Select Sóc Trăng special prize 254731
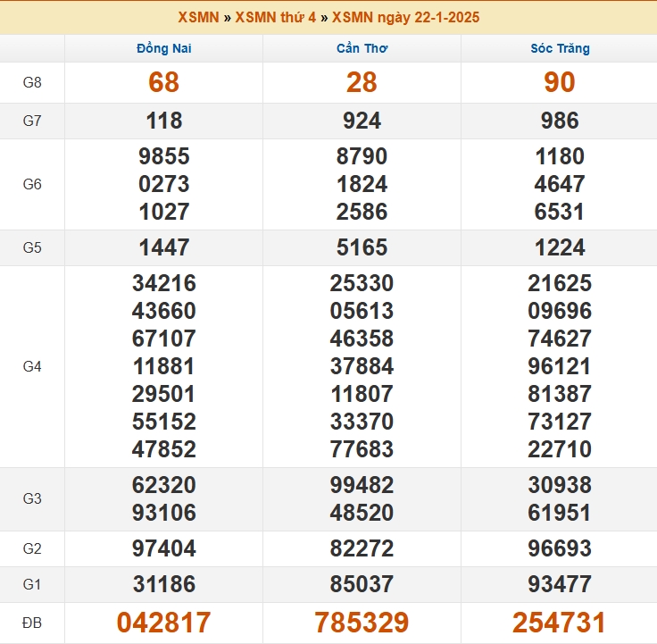 560,623
